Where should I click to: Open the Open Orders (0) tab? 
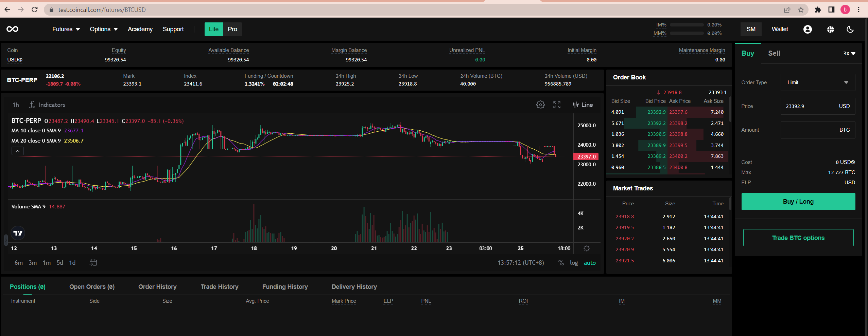tap(92, 287)
